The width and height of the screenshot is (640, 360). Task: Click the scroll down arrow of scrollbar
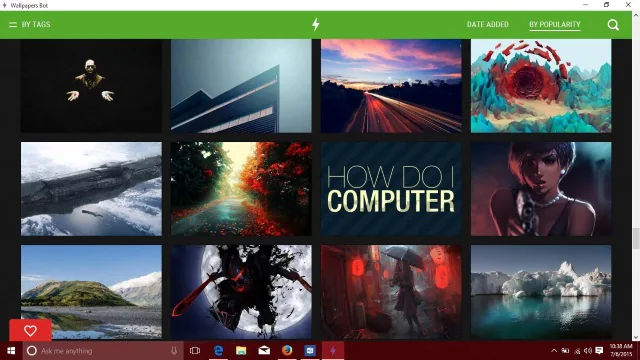636,338
